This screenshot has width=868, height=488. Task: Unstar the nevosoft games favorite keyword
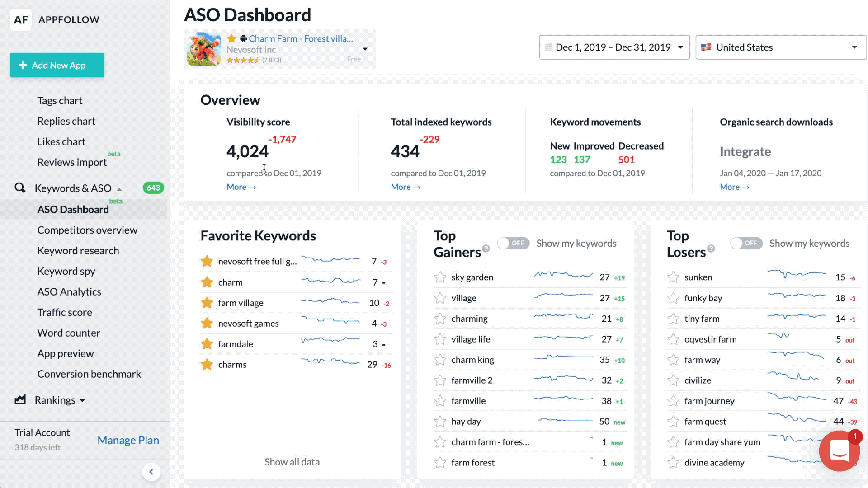pos(207,324)
